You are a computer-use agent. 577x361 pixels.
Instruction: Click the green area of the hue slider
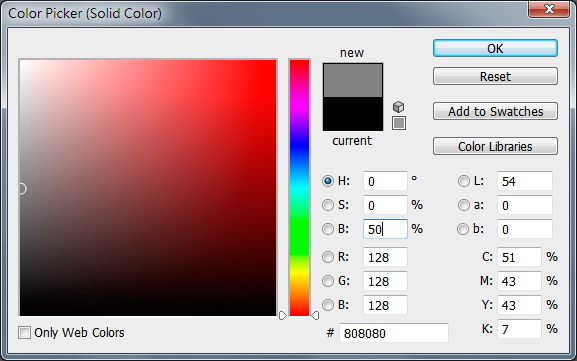(x=300, y=236)
